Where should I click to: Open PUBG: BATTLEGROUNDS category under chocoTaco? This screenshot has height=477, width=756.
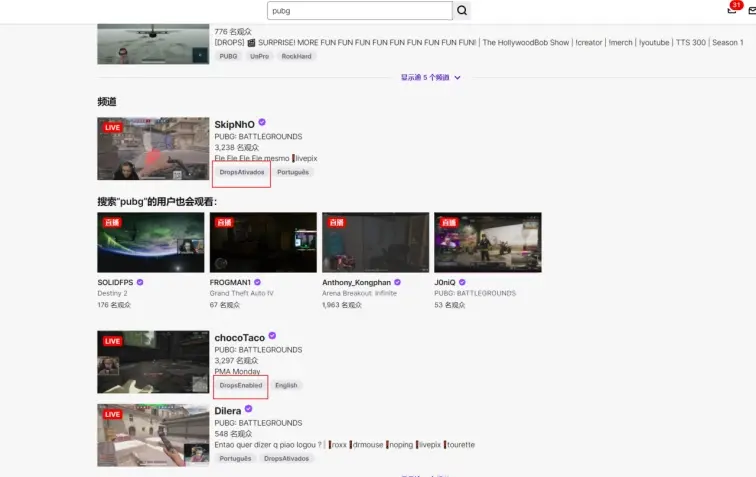point(258,350)
